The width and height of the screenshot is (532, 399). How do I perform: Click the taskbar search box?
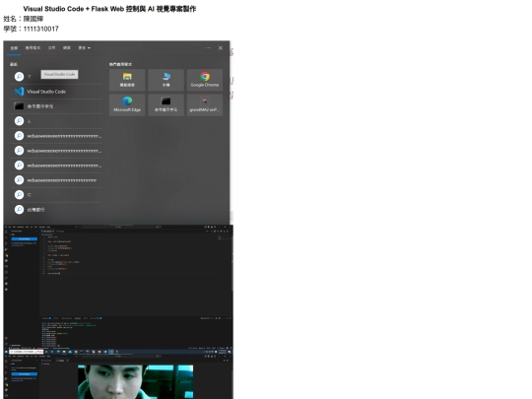[27, 352]
